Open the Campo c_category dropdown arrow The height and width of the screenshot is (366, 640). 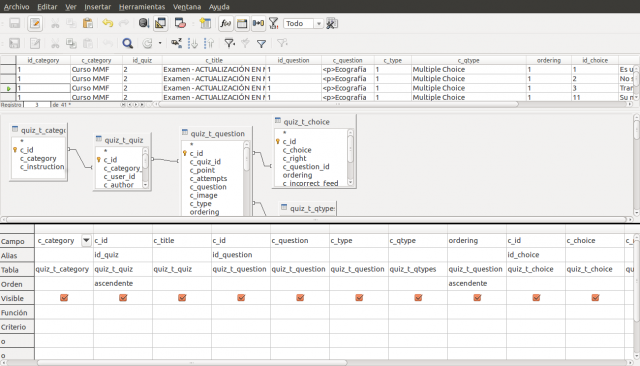(87, 240)
